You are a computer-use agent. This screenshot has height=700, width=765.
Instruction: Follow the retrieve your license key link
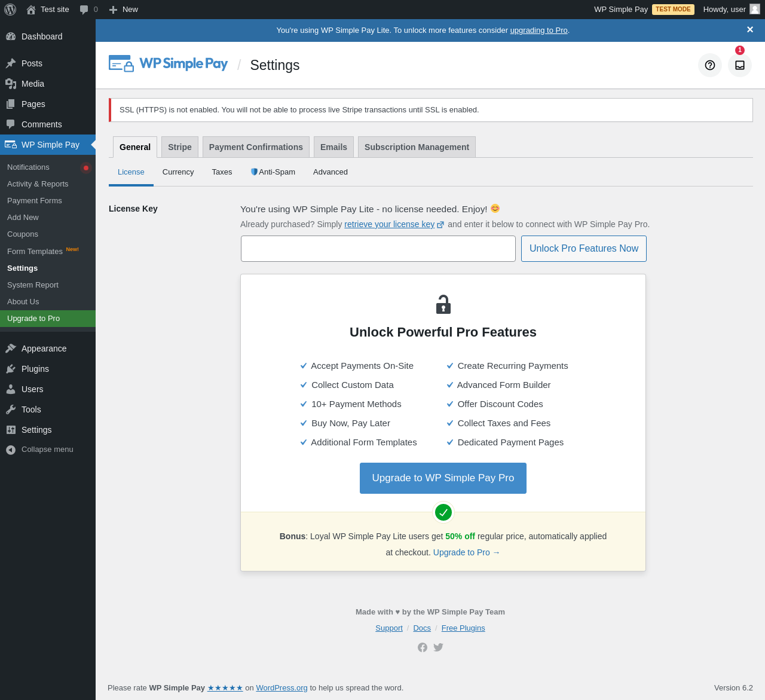click(390, 224)
